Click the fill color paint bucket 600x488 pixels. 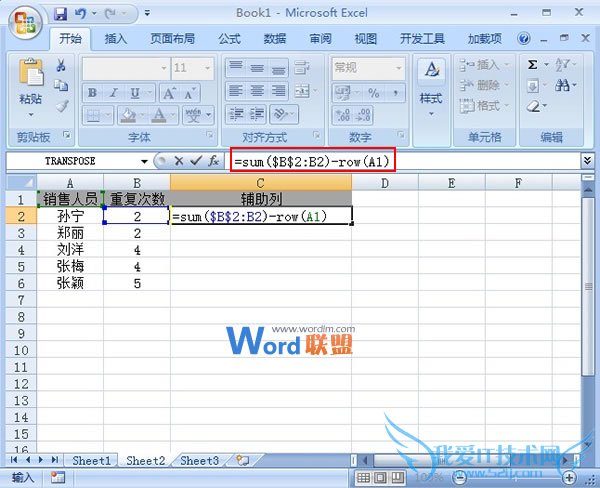tap(128, 115)
